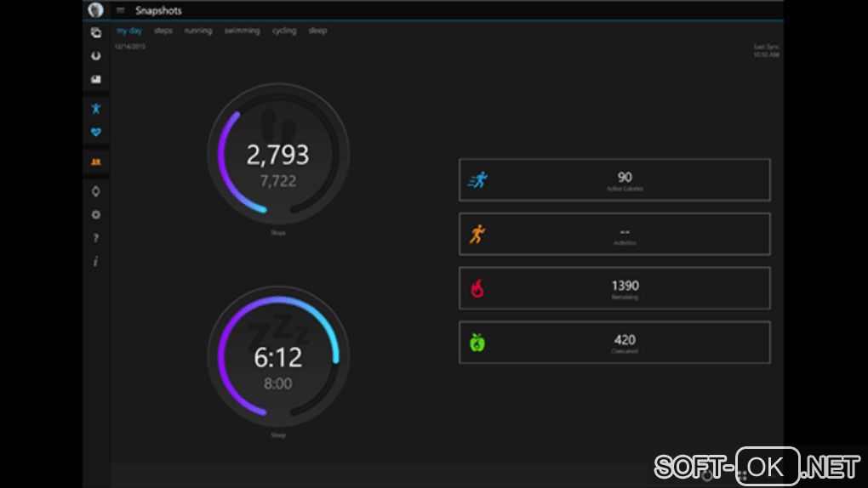Open the 1390 calories remaining tile

pyautogui.click(x=614, y=288)
